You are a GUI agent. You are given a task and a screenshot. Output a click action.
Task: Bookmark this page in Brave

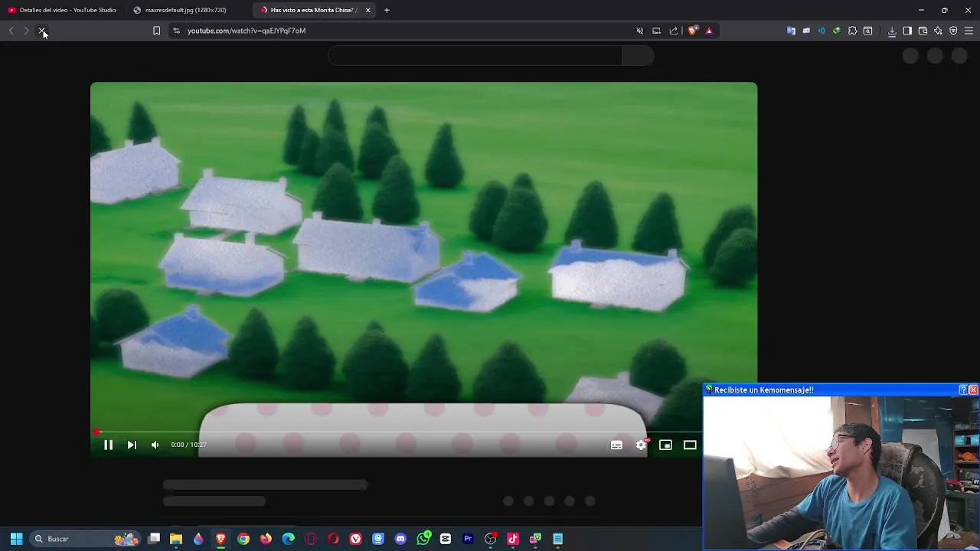(x=156, y=31)
